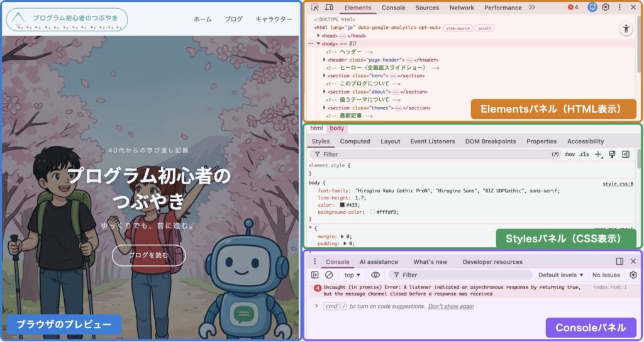Toggle the regex filter icon in Styles

pyautogui.click(x=555, y=155)
